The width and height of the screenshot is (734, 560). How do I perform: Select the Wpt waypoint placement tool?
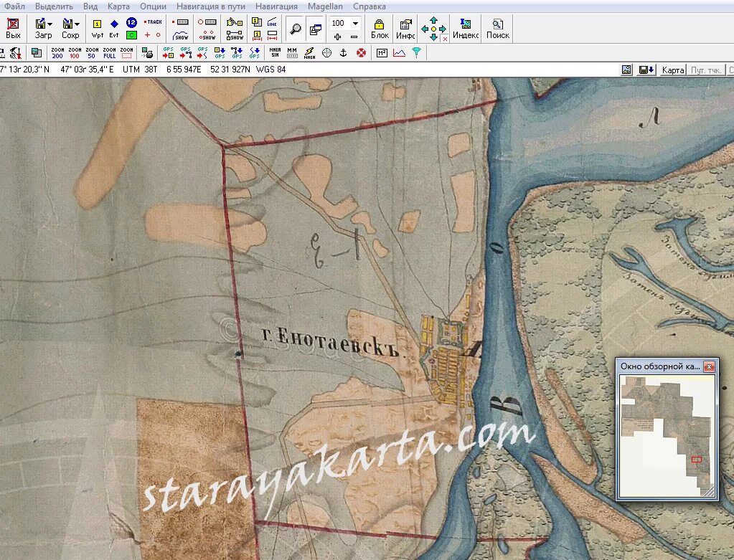tap(98, 29)
